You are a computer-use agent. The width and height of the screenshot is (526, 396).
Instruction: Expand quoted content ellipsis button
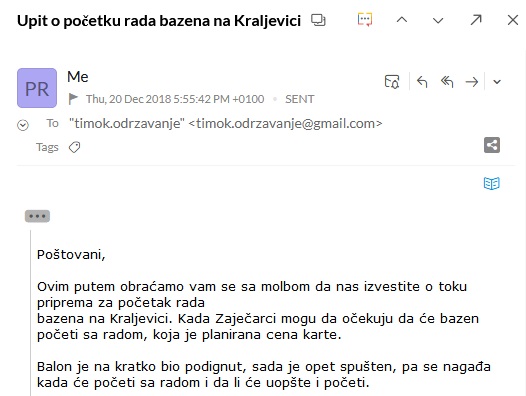point(37,216)
